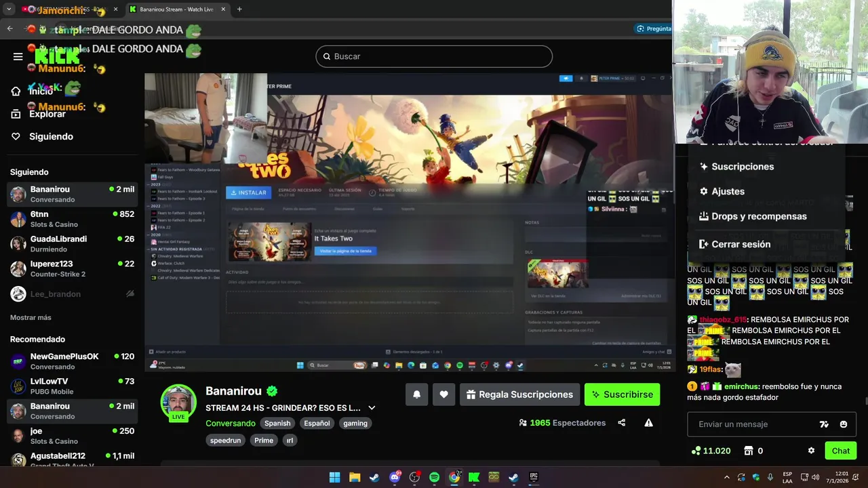The width and height of the screenshot is (868, 488).
Task: Click Bananirou channel name heading
Action: 233,391
